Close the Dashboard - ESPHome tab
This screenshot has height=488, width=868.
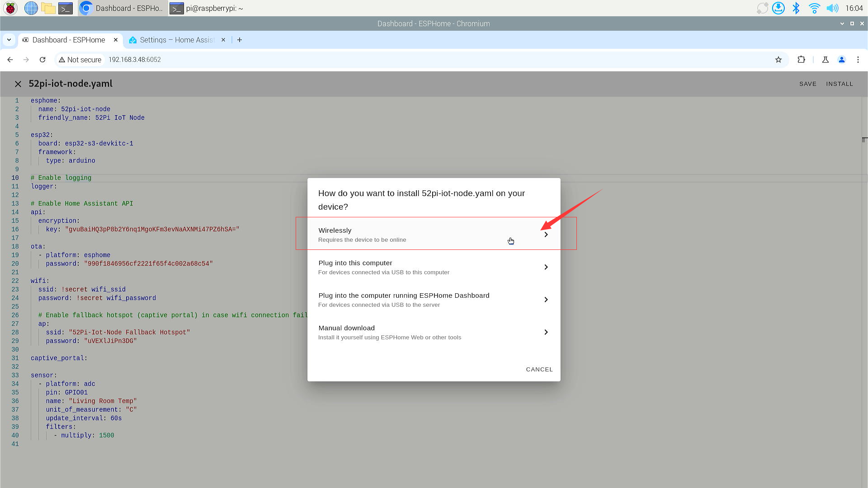pos(116,40)
